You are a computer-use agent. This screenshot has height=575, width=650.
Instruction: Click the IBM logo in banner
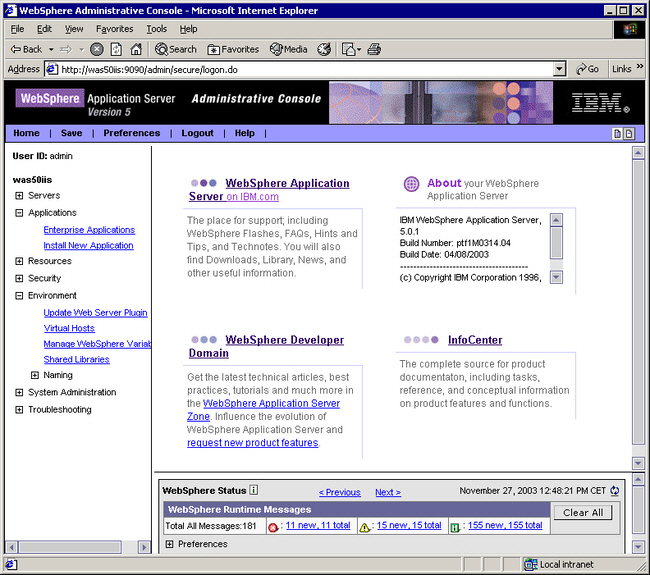click(x=601, y=102)
